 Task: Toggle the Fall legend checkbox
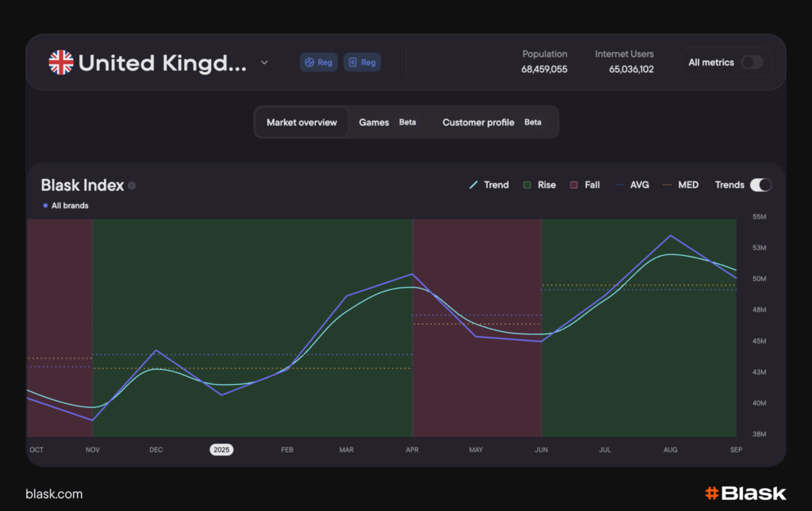click(x=574, y=185)
